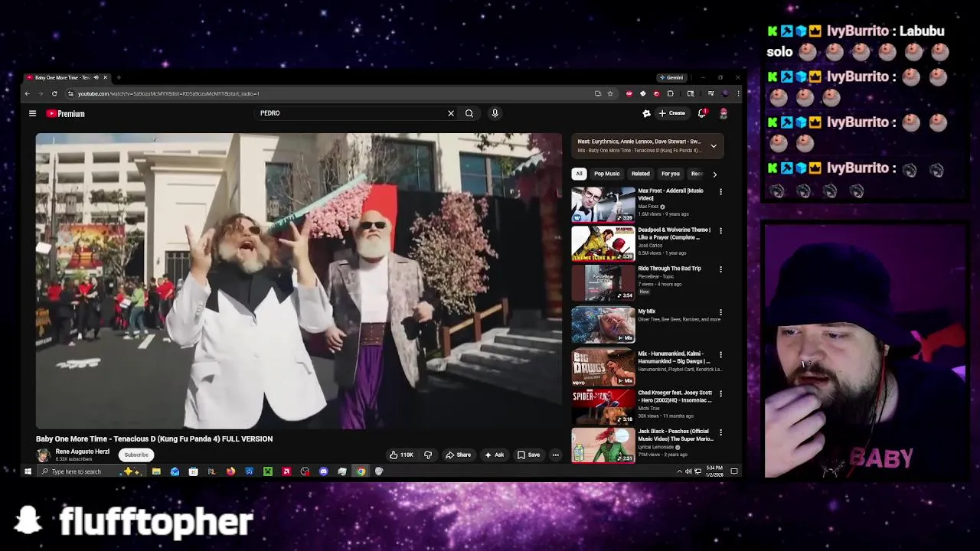The width and height of the screenshot is (980, 551).
Task: Open taskbar clock showing 5:34 PM
Action: coord(714,471)
